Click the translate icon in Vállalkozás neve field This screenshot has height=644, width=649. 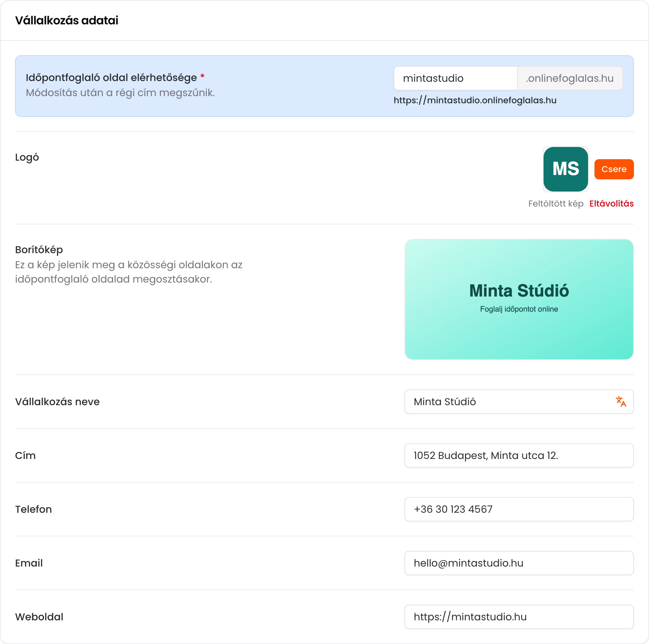point(621,402)
